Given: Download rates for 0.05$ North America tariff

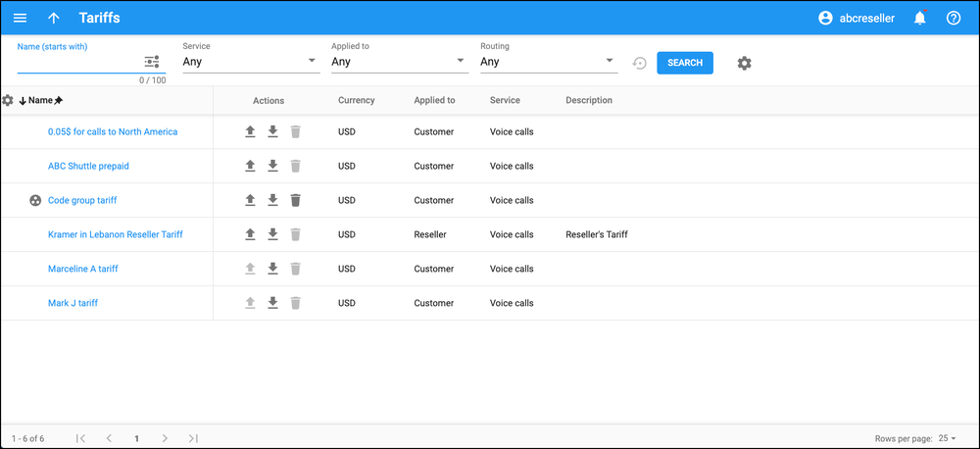Looking at the screenshot, I should point(272,131).
